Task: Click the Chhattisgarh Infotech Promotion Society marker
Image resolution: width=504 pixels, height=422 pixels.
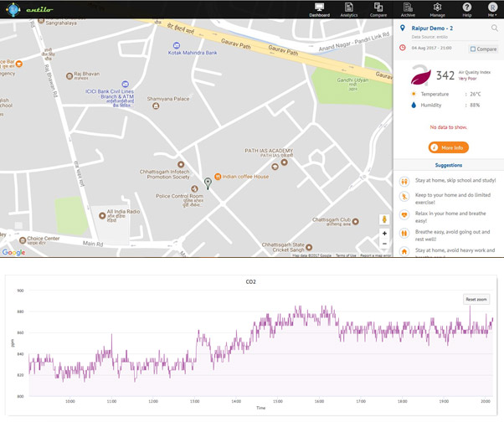Action: coord(181,165)
